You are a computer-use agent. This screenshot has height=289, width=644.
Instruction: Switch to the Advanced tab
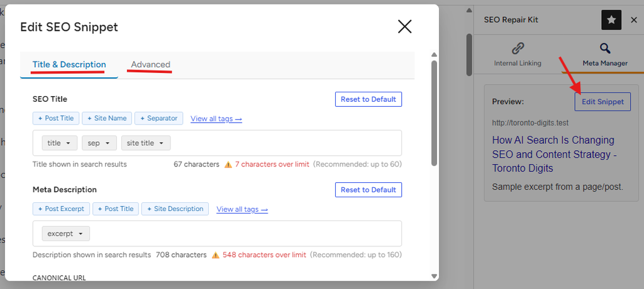(x=150, y=65)
